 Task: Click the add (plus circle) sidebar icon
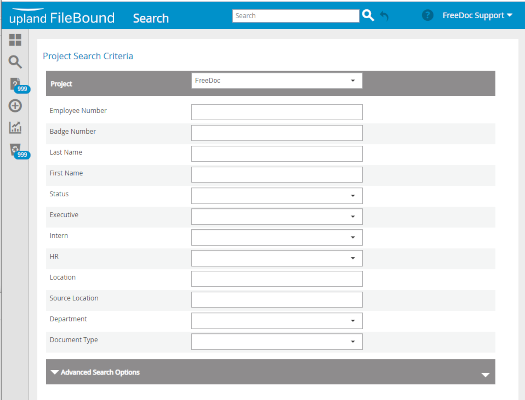15,106
